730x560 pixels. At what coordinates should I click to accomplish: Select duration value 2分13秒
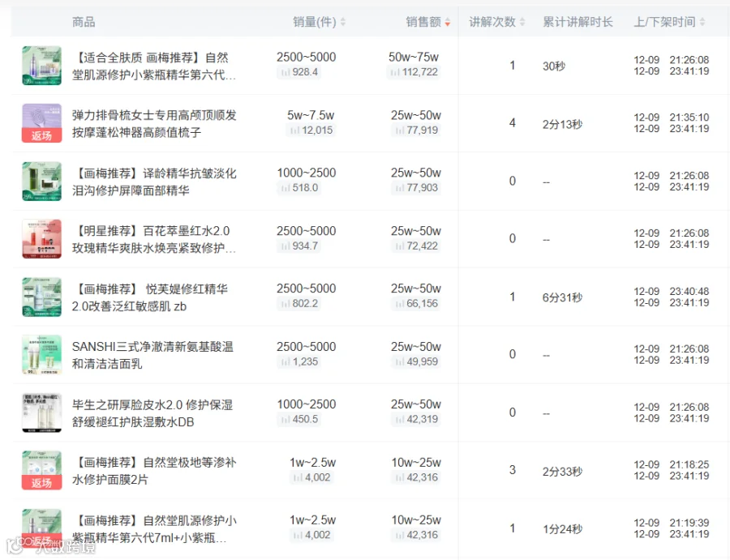pos(562,124)
